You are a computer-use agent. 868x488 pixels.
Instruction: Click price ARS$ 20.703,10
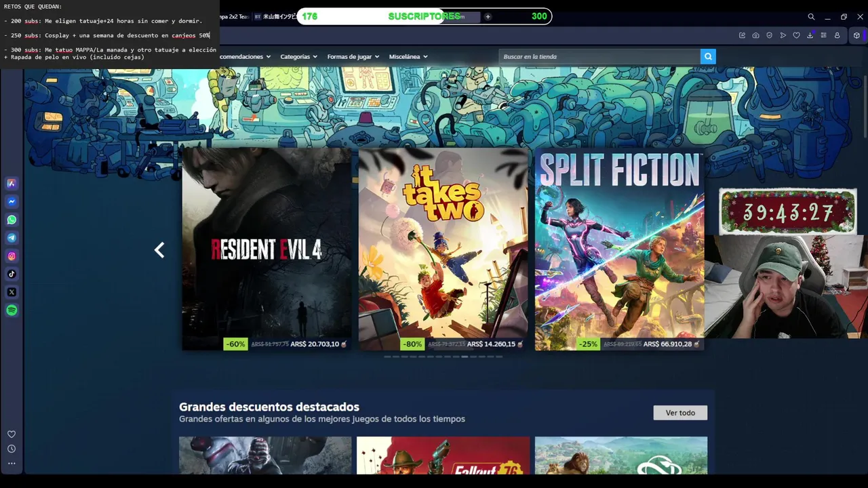(x=315, y=344)
